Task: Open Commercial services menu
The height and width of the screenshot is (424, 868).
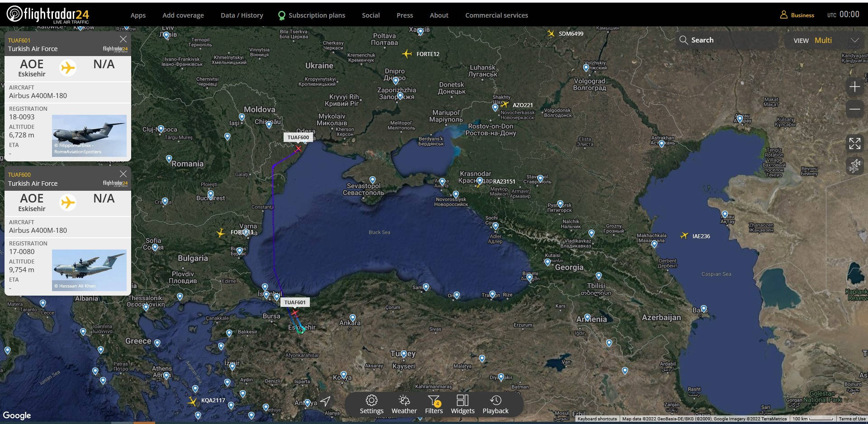Action: (497, 15)
